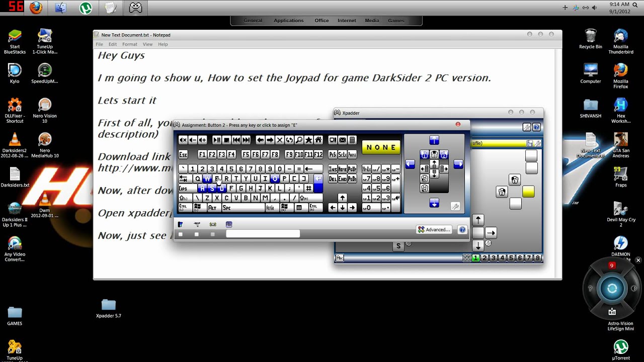Click the yellow NONE button

point(381,147)
